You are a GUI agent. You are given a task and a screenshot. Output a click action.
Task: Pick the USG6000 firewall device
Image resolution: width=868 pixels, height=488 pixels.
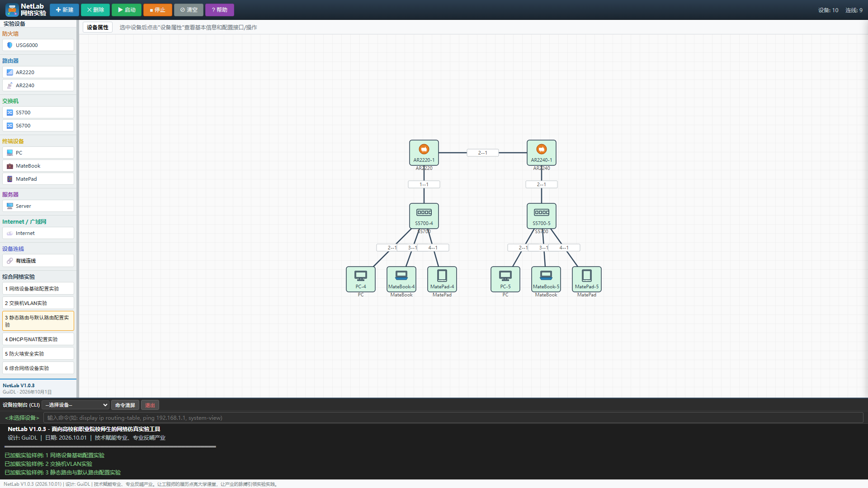click(38, 45)
